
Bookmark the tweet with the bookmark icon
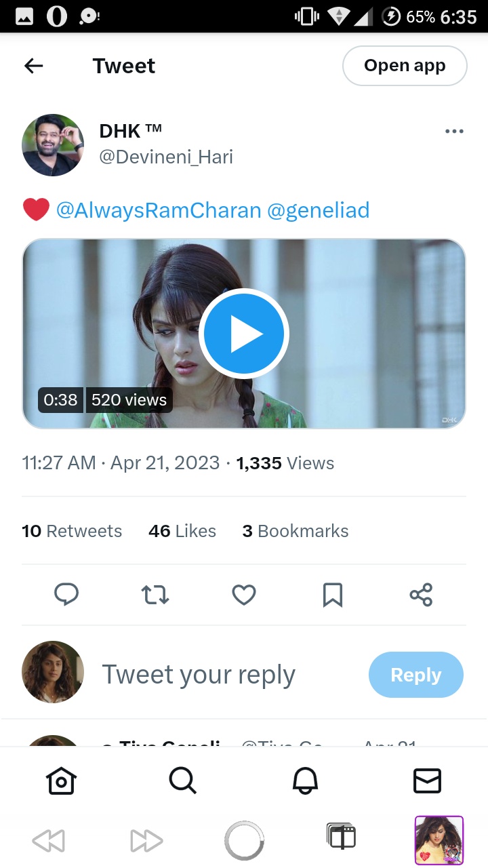coord(333,595)
